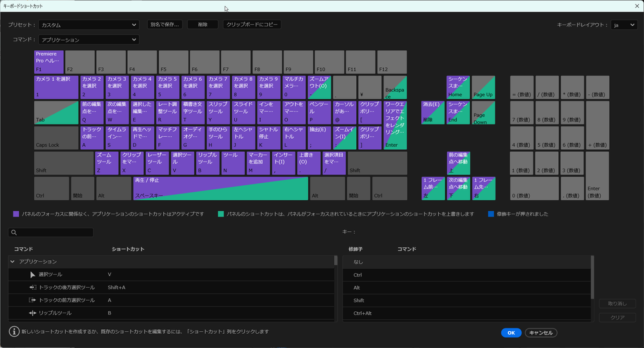644x348 pixels.
Task: Click the arrow icon beside 選択ツール row
Action: [32, 274]
